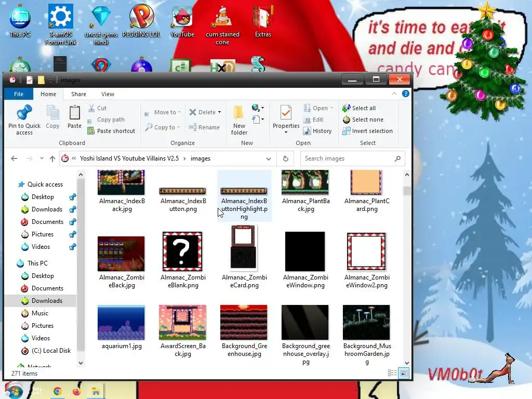Collapse the ribbon chevron
The image size is (532, 399).
(x=394, y=94)
